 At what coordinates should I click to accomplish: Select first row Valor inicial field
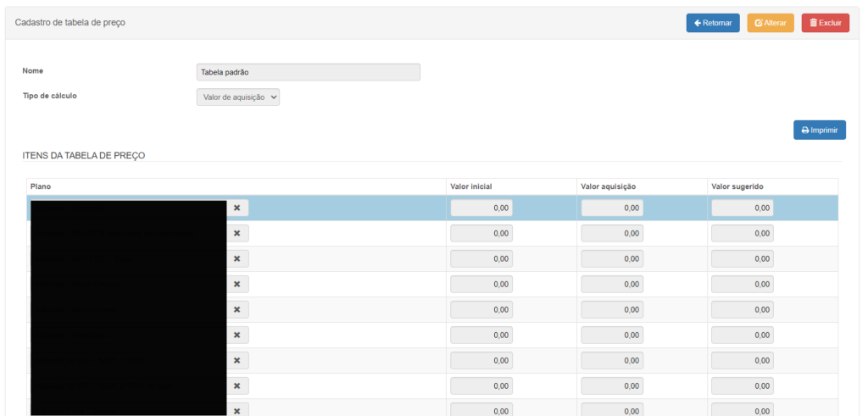point(481,208)
